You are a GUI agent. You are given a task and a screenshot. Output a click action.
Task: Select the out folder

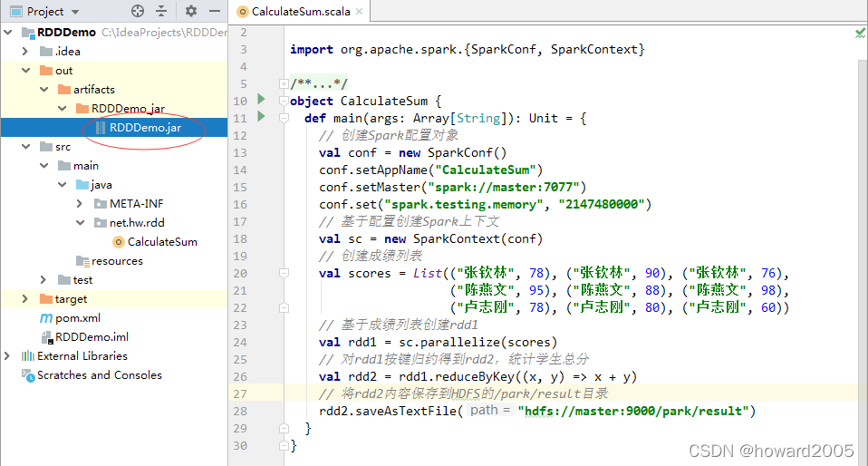tap(63, 71)
